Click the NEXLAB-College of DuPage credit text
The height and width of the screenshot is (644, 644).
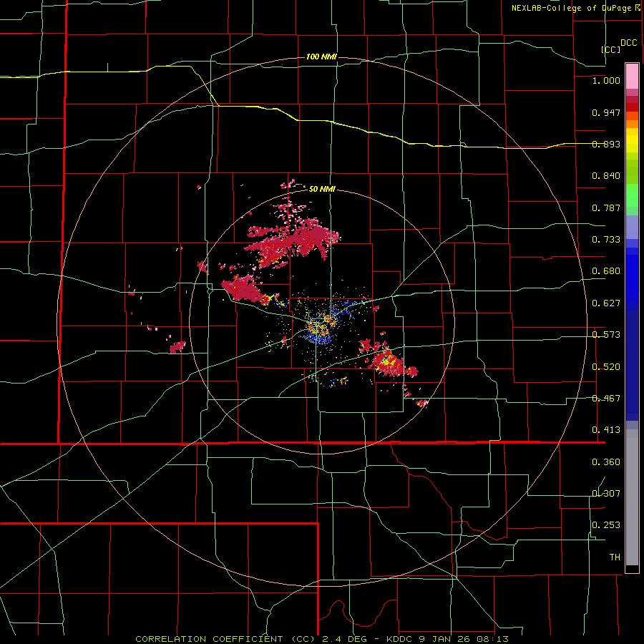573,8
